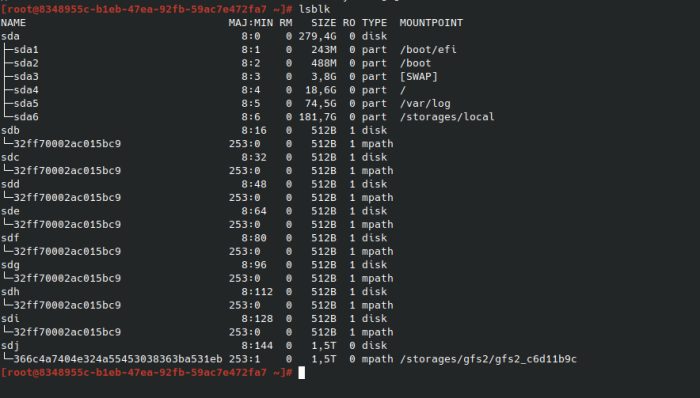
Task: Click the long 366c4a74 mpath identifier
Action: 118,359
